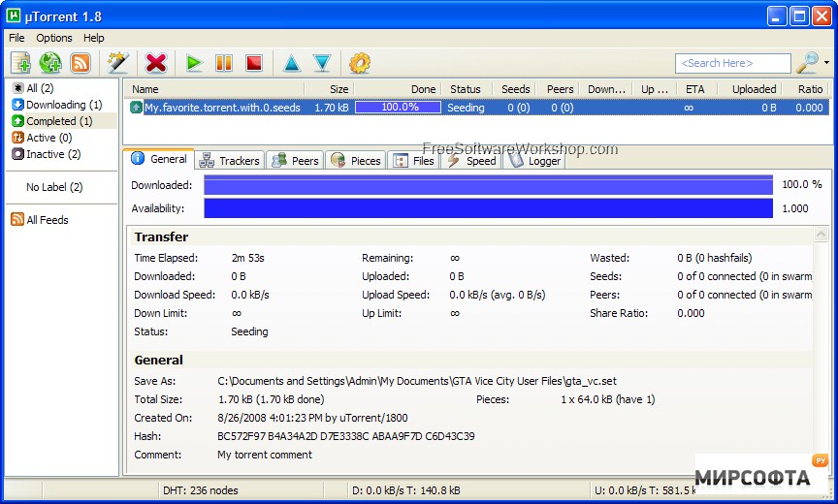
Task: Open the search engine dropdown arrow
Action: point(826,63)
